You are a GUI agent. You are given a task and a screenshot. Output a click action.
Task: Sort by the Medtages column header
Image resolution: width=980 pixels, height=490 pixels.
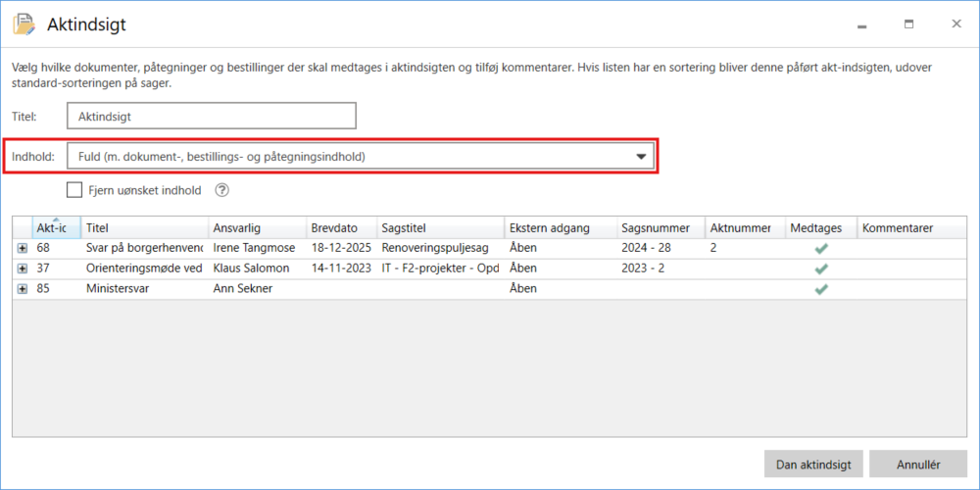pyautogui.click(x=821, y=228)
